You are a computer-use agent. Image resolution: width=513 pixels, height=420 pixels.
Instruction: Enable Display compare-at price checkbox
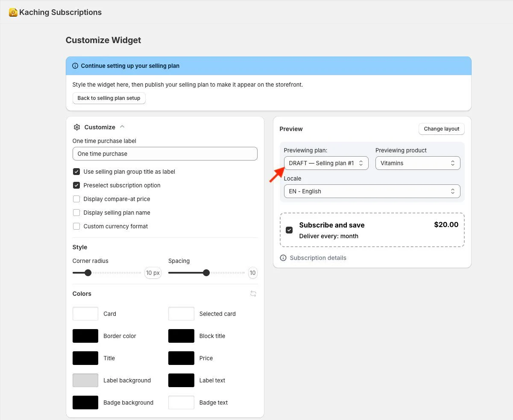click(76, 199)
